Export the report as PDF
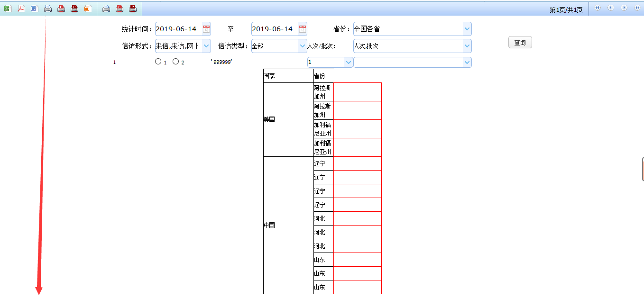 click(x=21, y=8)
